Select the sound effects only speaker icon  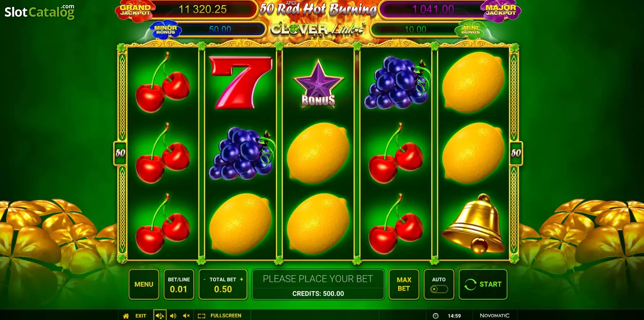173,316
